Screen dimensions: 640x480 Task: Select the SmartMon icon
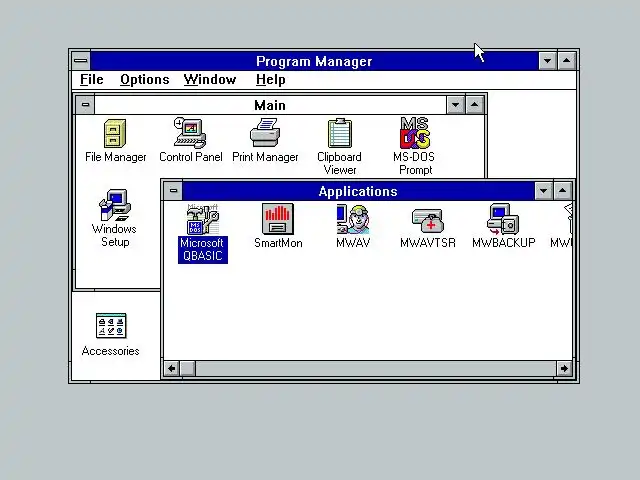pos(278,219)
